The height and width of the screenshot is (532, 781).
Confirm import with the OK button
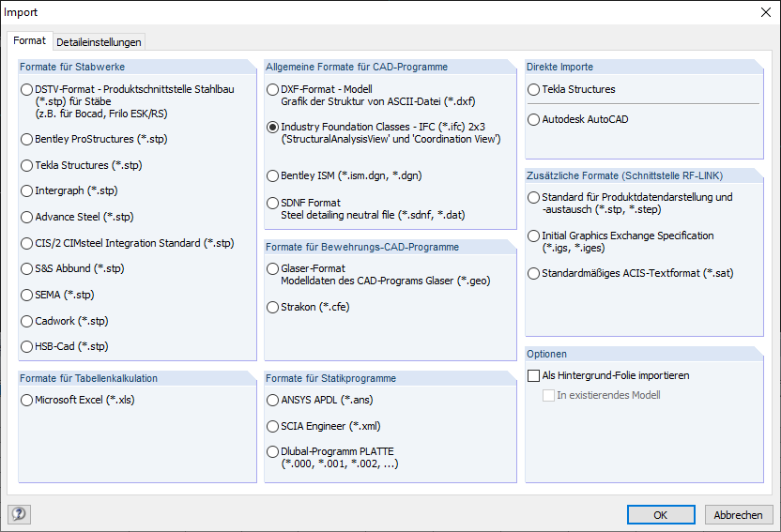[660, 514]
